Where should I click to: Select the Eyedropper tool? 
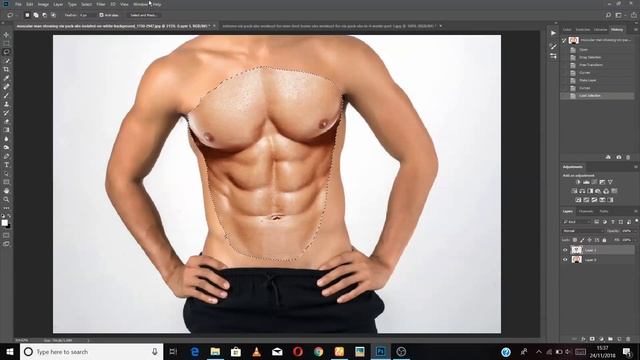6,78
